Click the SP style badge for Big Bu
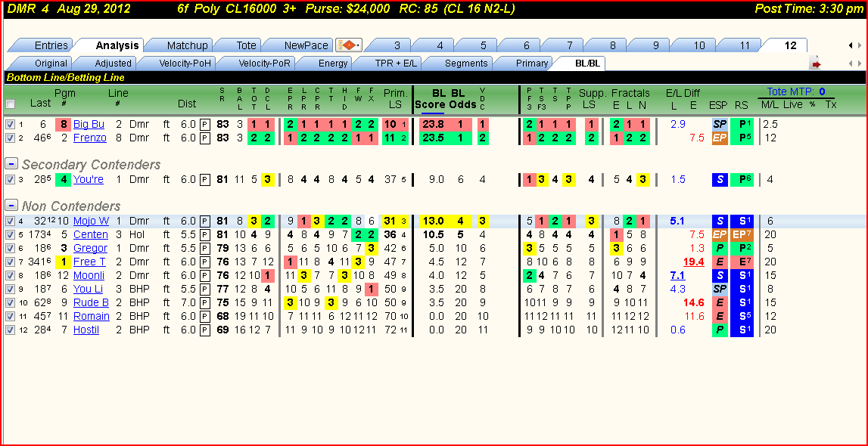The image size is (868, 446). click(x=720, y=124)
